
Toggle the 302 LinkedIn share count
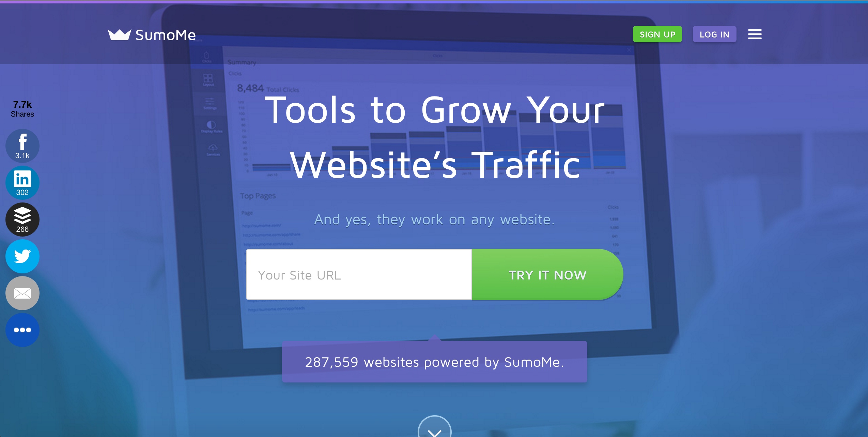tap(22, 182)
